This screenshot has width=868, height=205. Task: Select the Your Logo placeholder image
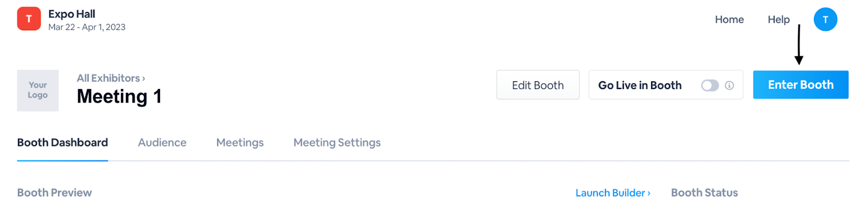click(x=38, y=91)
